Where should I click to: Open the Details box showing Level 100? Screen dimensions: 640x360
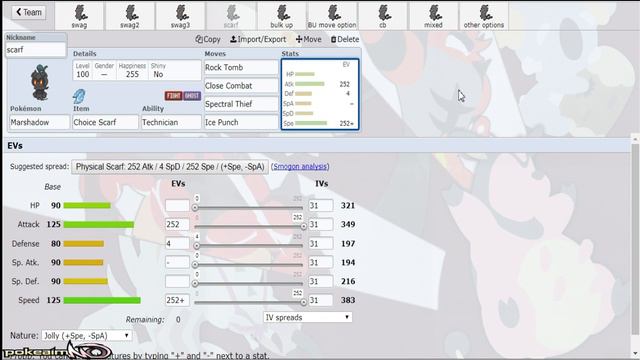point(137,70)
